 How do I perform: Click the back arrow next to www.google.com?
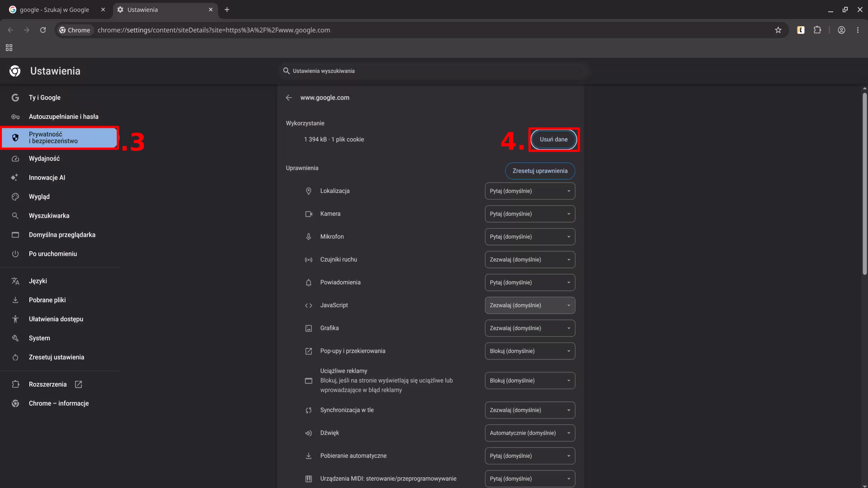tap(289, 98)
